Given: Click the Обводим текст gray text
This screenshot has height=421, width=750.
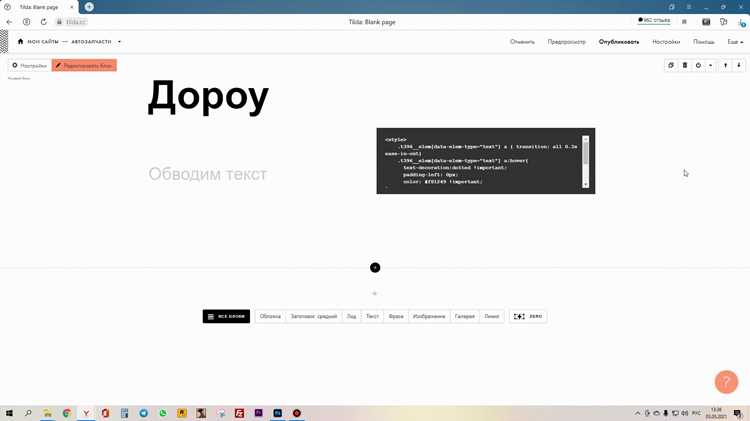Looking at the screenshot, I should [208, 174].
